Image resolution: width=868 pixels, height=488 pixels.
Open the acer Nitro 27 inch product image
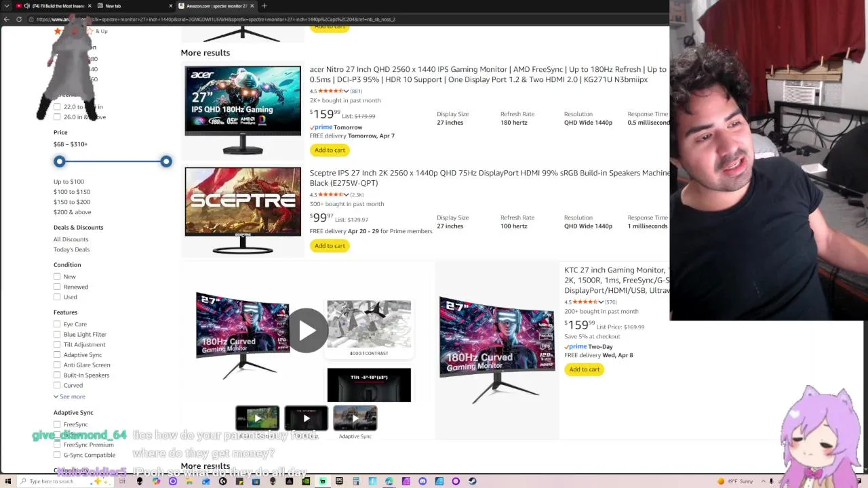(243, 109)
